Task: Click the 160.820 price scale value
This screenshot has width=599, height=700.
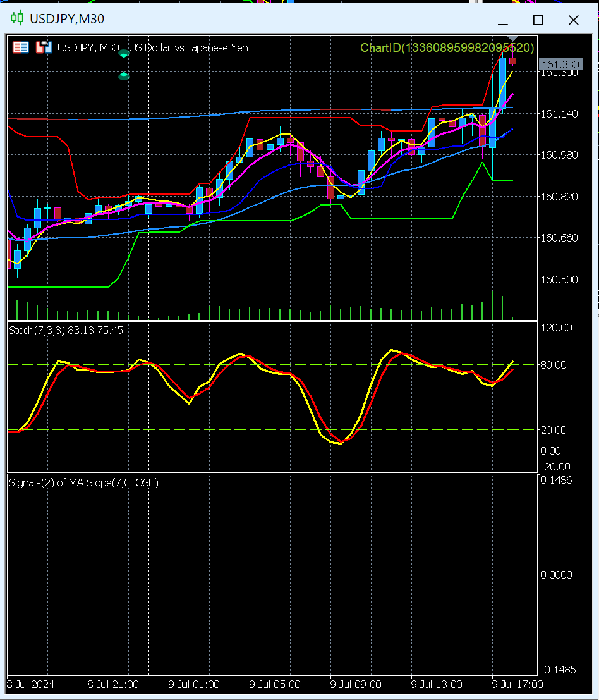Action: (559, 197)
